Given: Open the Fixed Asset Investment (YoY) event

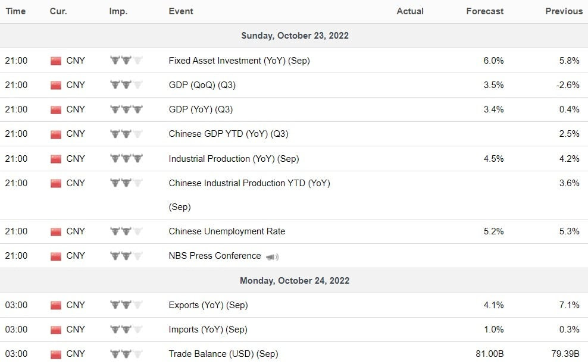Looking at the screenshot, I should pos(239,61).
